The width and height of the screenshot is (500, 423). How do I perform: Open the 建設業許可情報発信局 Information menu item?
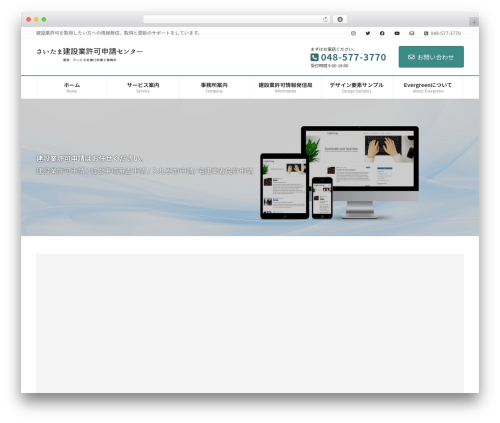(x=285, y=87)
